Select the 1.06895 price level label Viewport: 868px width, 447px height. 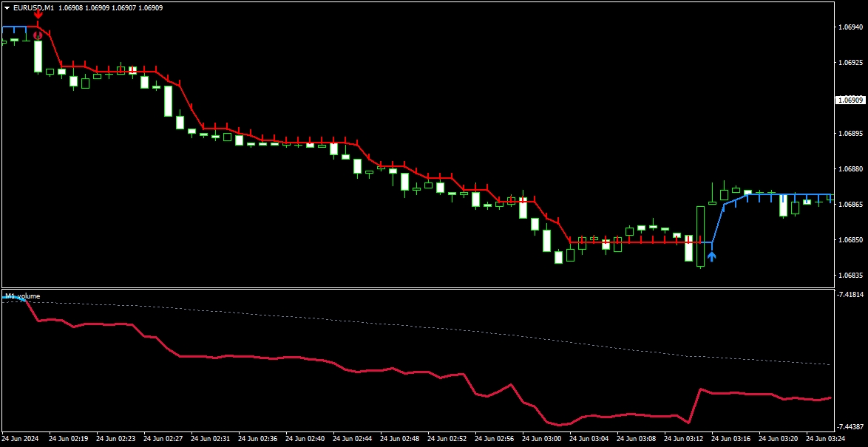[851, 133]
